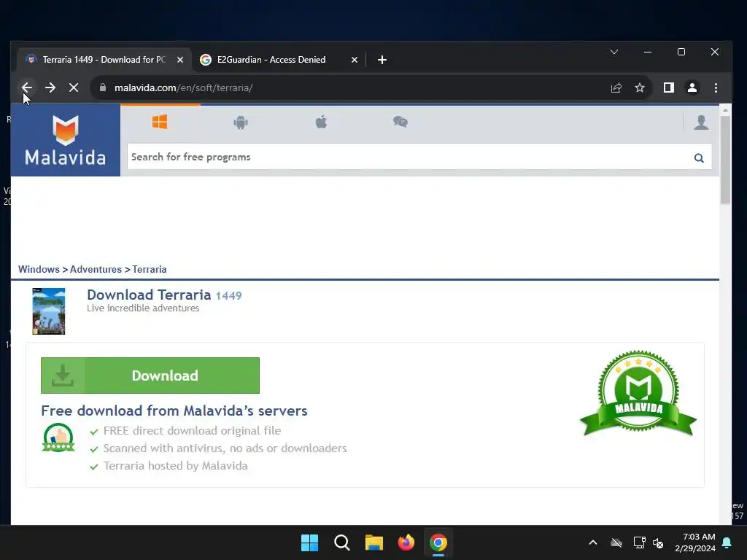Click the browser forward arrow

click(50, 87)
